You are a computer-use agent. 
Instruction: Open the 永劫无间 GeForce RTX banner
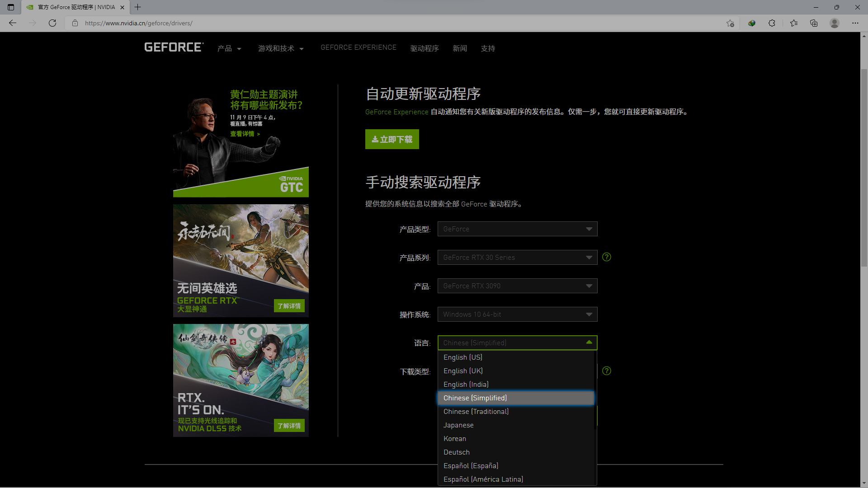[241, 261]
